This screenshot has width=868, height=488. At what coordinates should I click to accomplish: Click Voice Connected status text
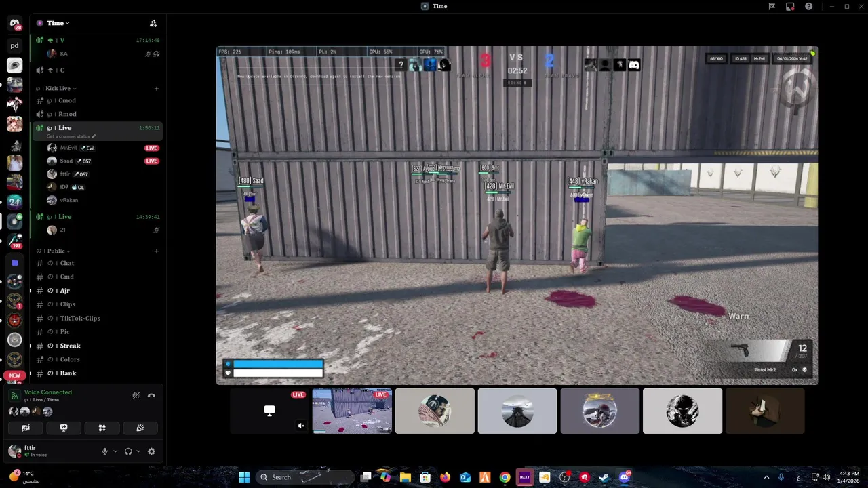pos(48,392)
